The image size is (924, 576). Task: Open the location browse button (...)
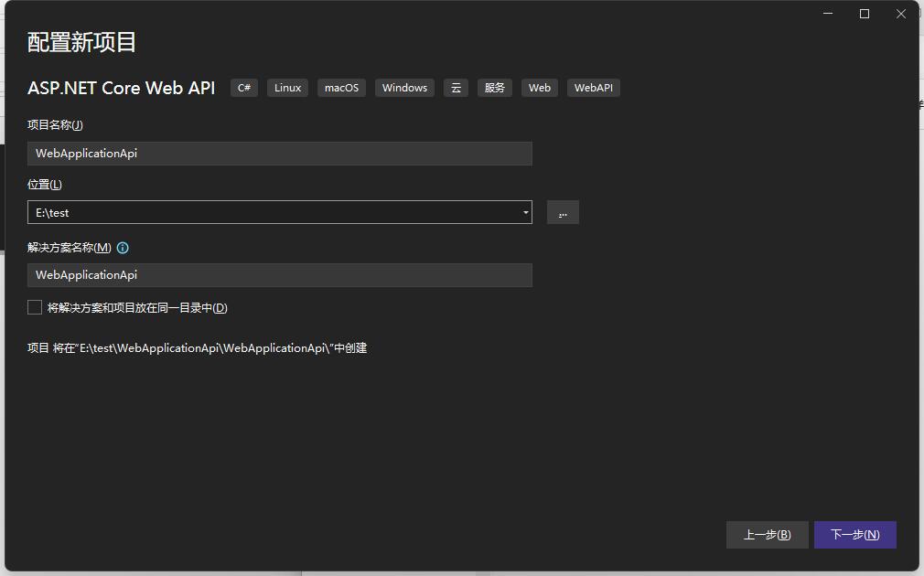click(563, 212)
